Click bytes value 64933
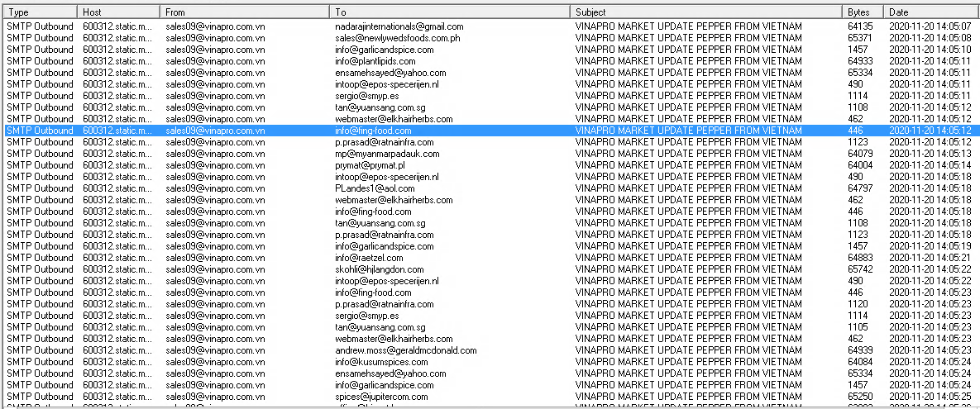Viewport: 980px width, 409px height. click(860, 61)
